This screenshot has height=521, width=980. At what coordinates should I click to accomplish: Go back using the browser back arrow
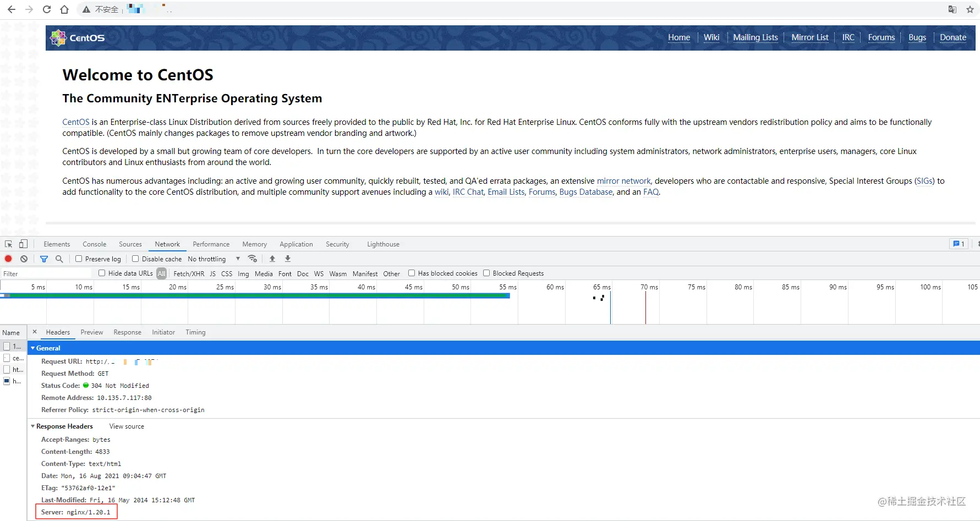(12, 9)
